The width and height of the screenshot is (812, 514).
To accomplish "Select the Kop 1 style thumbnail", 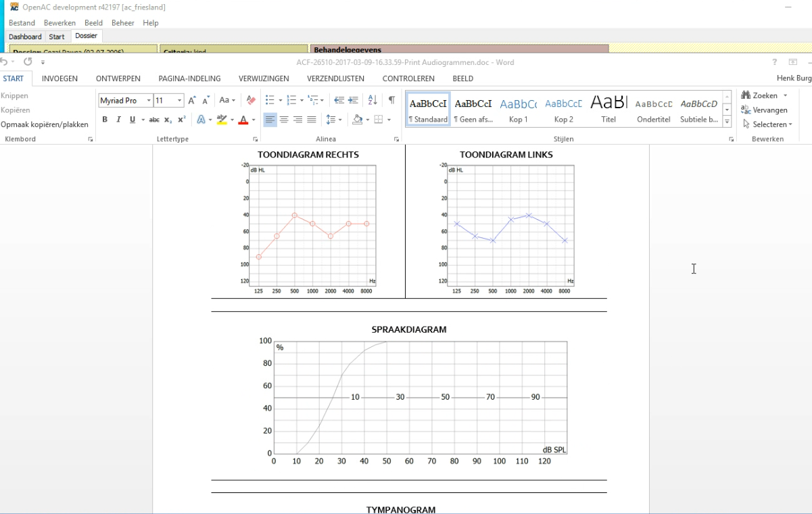I will 518,109.
